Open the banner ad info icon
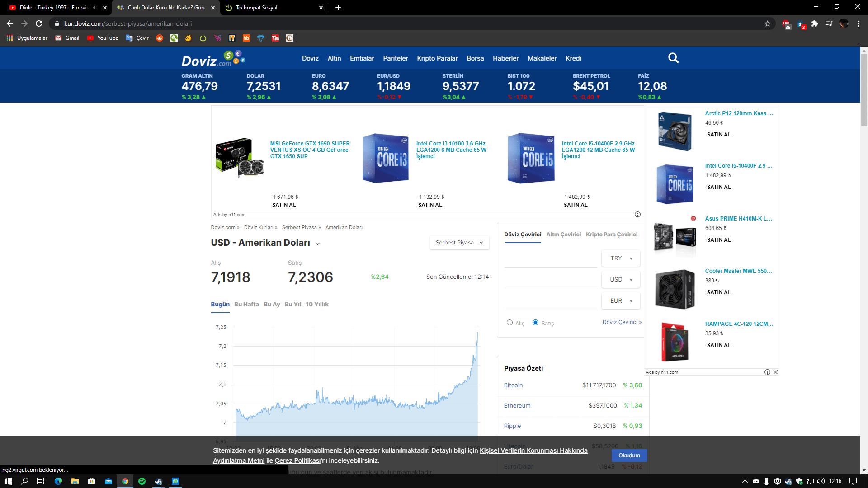Viewport: 868px width, 488px height. [x=637, y=215]
